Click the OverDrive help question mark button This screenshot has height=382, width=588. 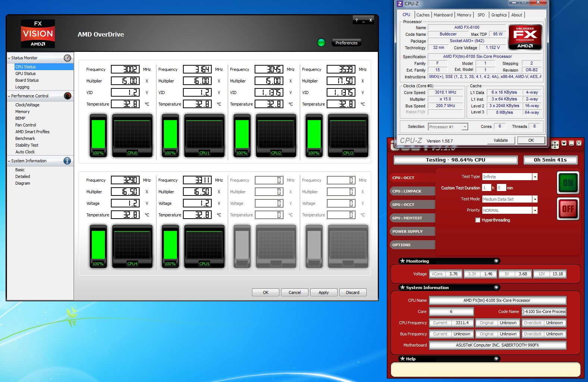pos(356,20)
